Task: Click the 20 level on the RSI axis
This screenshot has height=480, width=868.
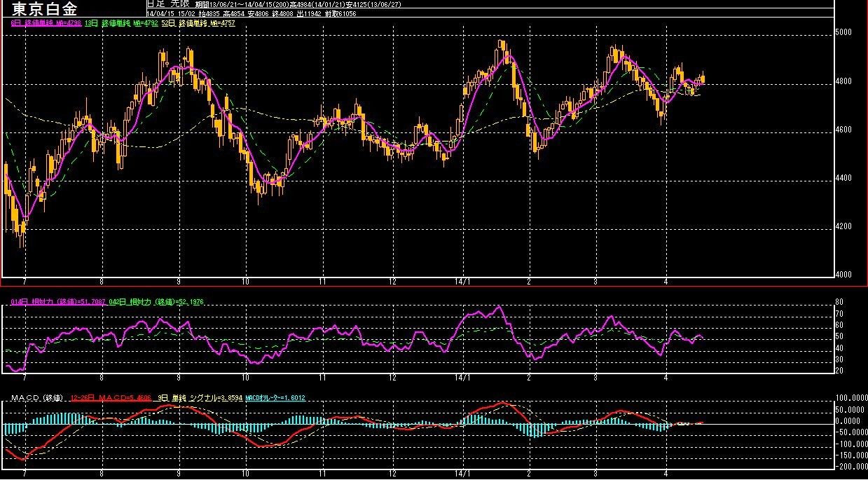Action: pyautogui.click(x=839, y=370)
